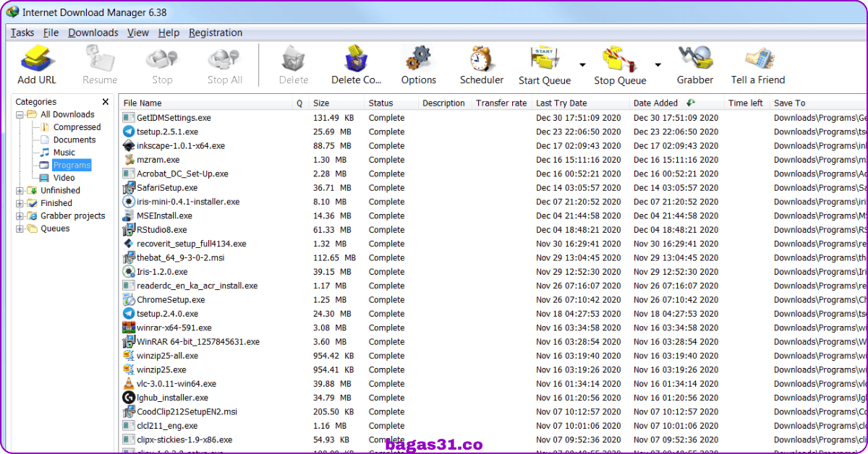Click the vlc-3.0.11-win64.exe VLC cone icon
868x454 pixels.
click(129, 384)
